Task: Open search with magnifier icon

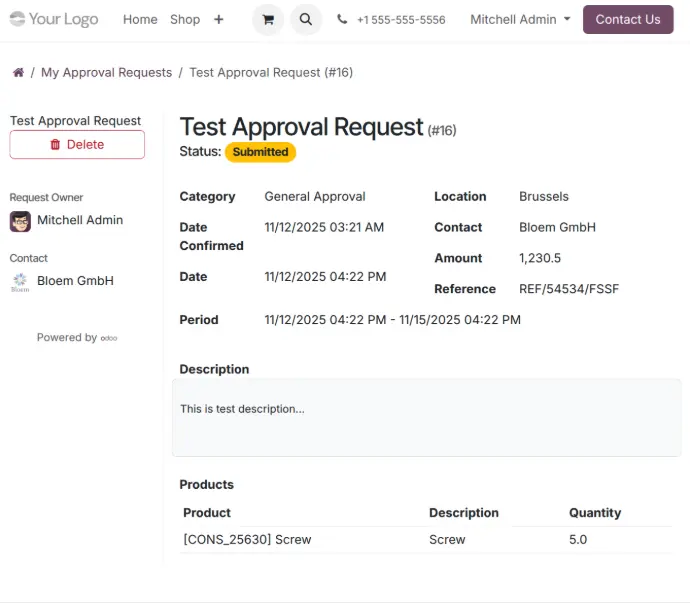Action: click(x=306, y=19)
